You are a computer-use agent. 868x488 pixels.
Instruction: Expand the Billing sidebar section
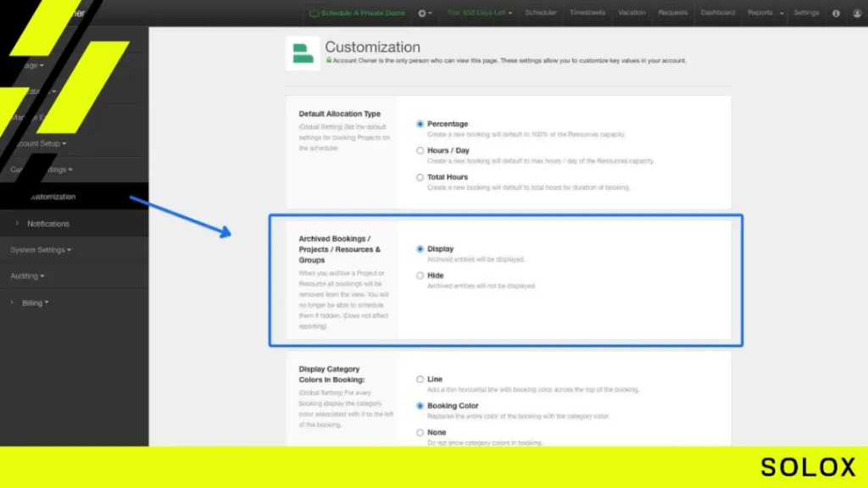coord(35,303)
